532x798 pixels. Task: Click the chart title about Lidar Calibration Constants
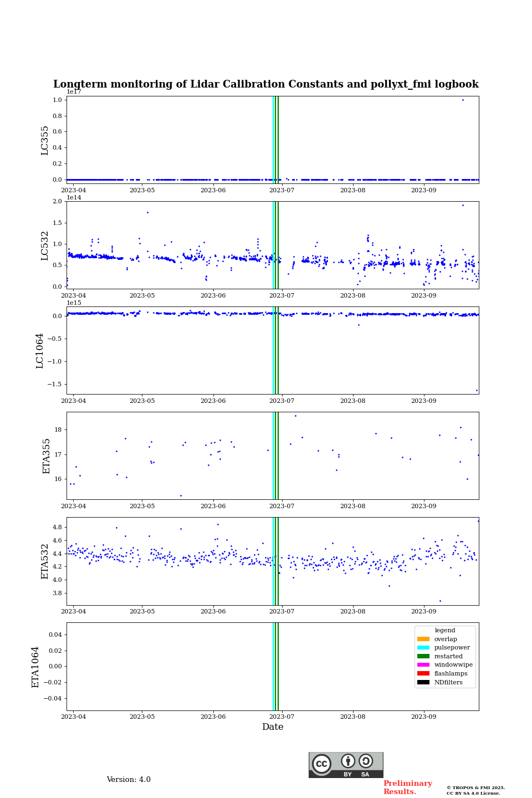coord(266,84)
